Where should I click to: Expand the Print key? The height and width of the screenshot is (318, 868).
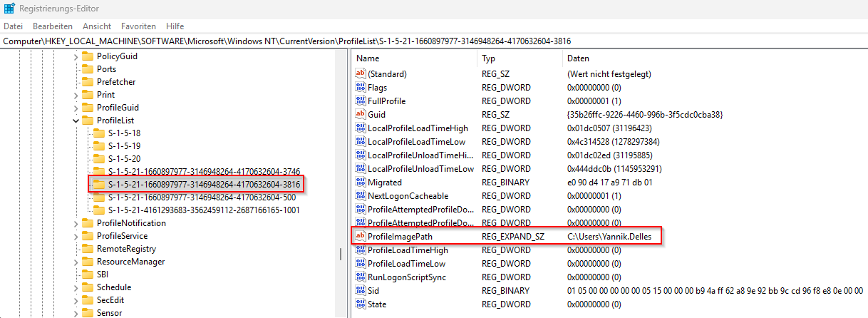(x=76, y=95)
